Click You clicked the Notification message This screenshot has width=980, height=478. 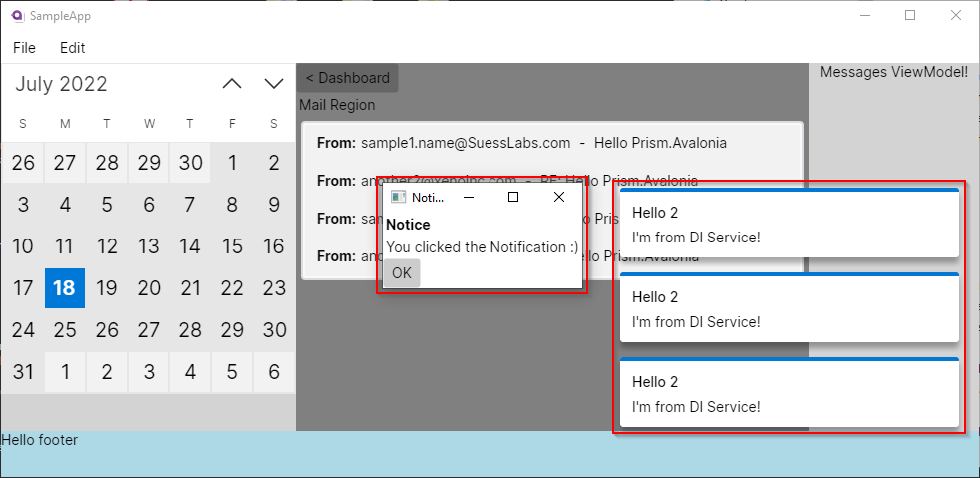pyautogui.click(x=483, y=247)
